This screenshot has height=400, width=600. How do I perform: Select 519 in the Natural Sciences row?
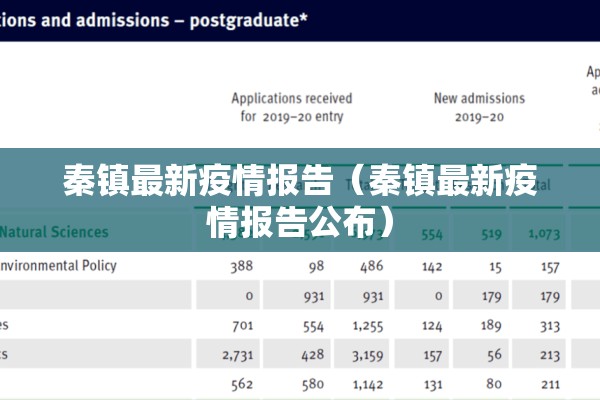(x=491, y=234)
